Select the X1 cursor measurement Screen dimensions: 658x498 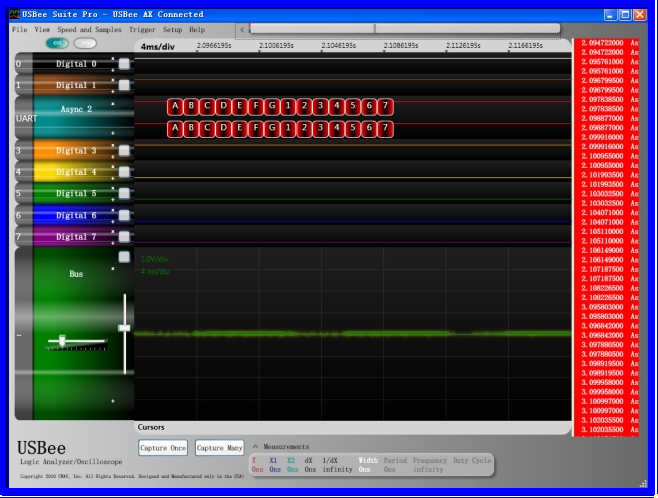[x=275, y=465]
